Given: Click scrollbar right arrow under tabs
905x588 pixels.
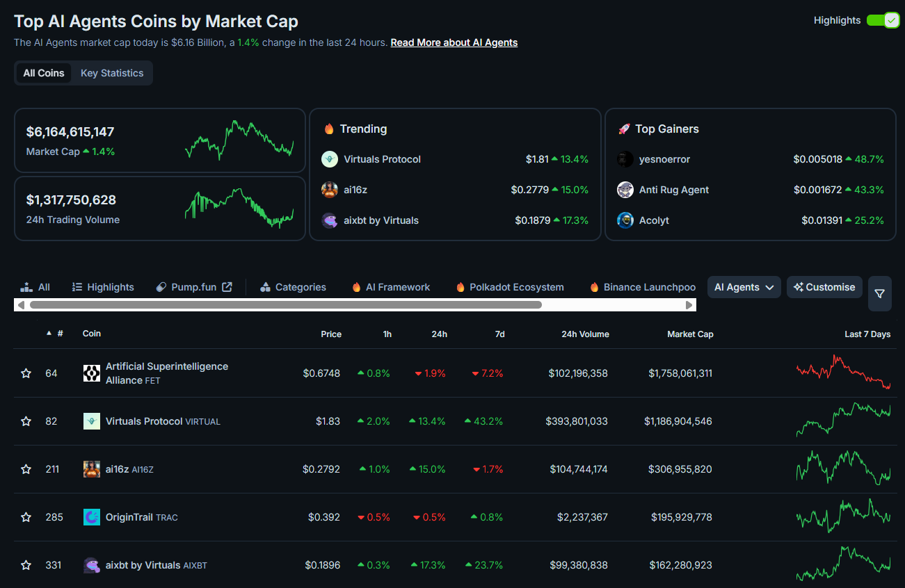Looking at the screenshot, I should point(689,305).
